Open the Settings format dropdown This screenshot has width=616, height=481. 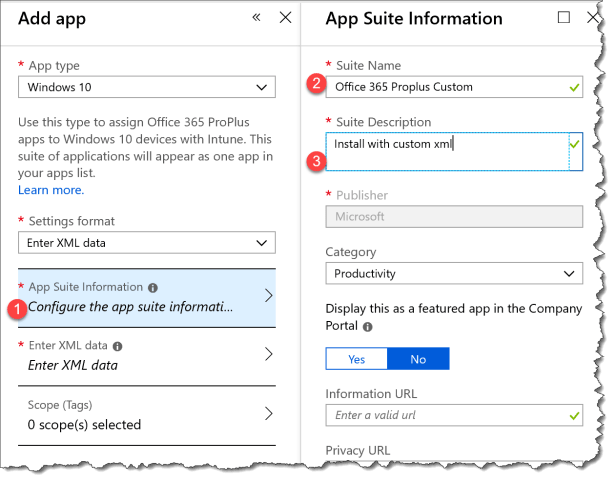pyautogui.click(x=147, y=243)
